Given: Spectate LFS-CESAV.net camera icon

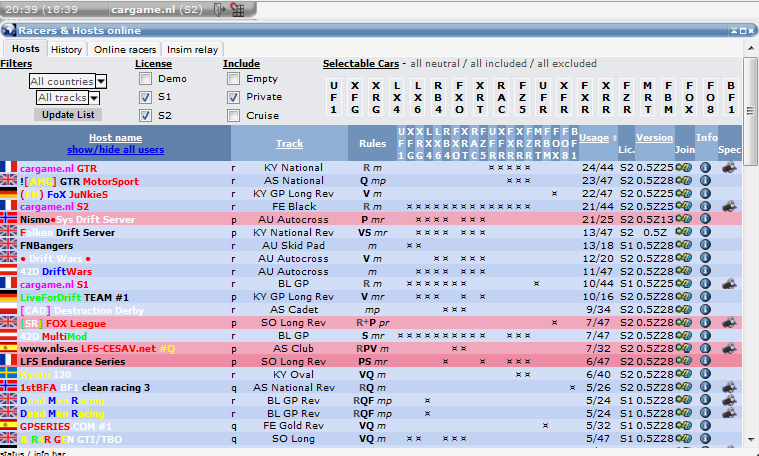Looking at the screenshot, I should (x=729, y=349).
